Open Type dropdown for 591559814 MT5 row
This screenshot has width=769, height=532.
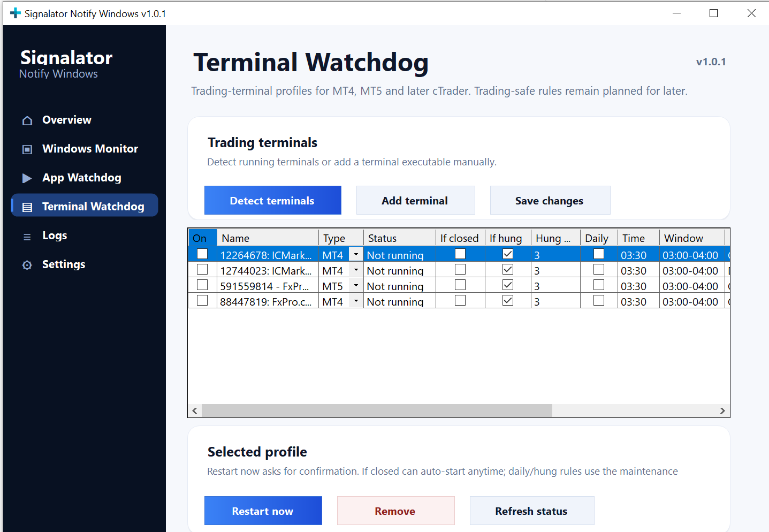(356, 285)
